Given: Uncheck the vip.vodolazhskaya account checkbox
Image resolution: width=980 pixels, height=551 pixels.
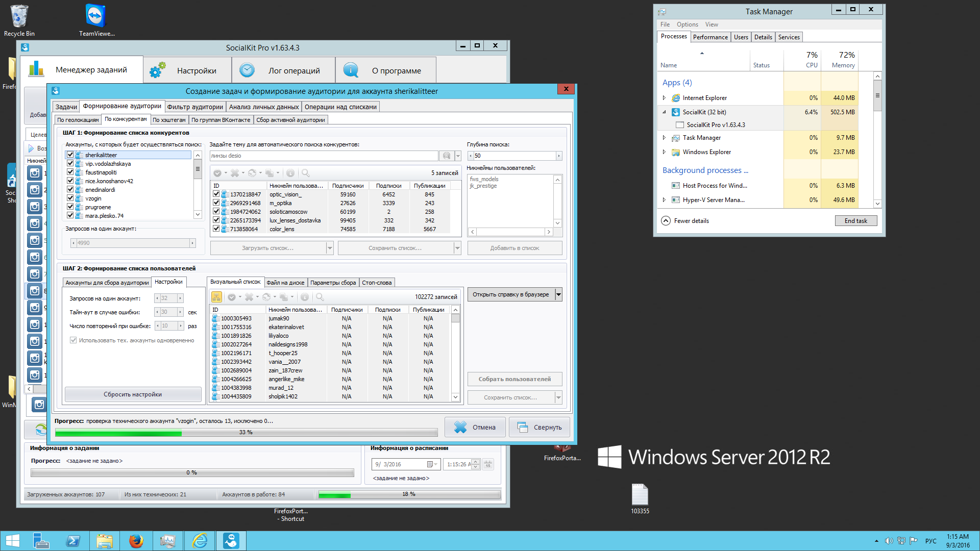Looking at the screenshot, I should coord(70,163).
